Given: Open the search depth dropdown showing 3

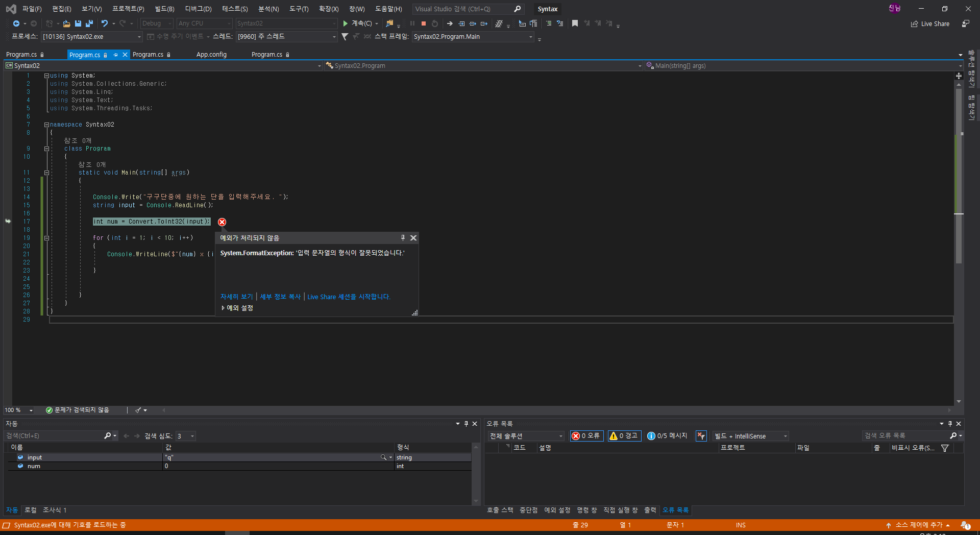Looking at the screenshot, I should (x=186, y=436).
